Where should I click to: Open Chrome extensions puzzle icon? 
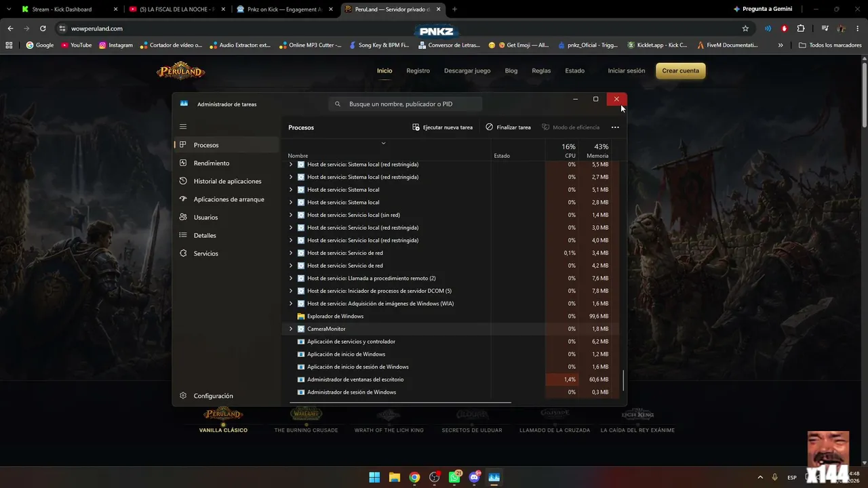(x=801, y=28)
